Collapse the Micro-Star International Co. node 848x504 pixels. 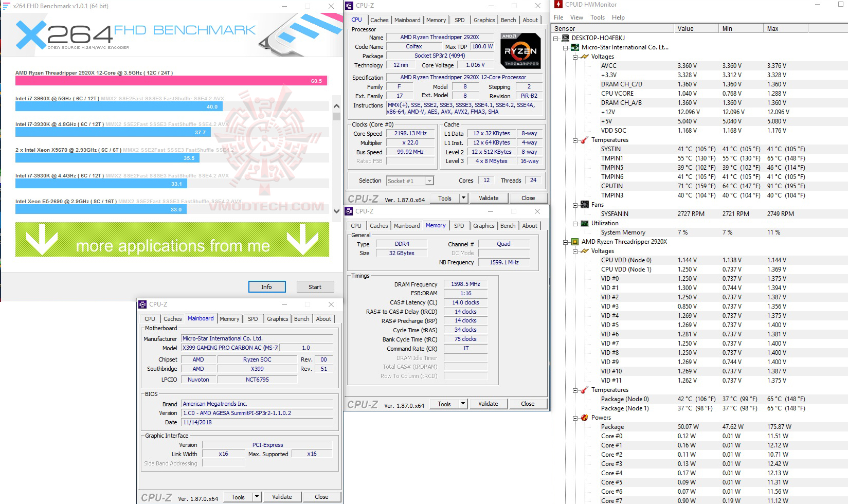click(x=566, y=47)
